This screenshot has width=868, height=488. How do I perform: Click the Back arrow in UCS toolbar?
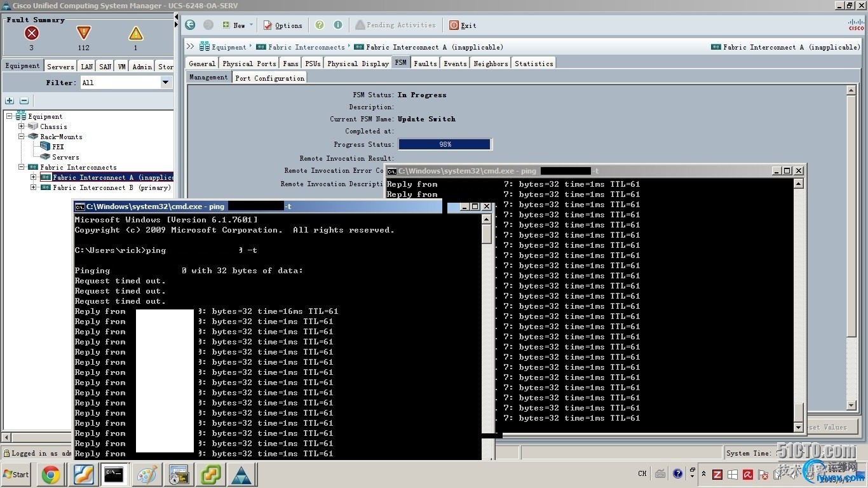[x=190, y=25]
